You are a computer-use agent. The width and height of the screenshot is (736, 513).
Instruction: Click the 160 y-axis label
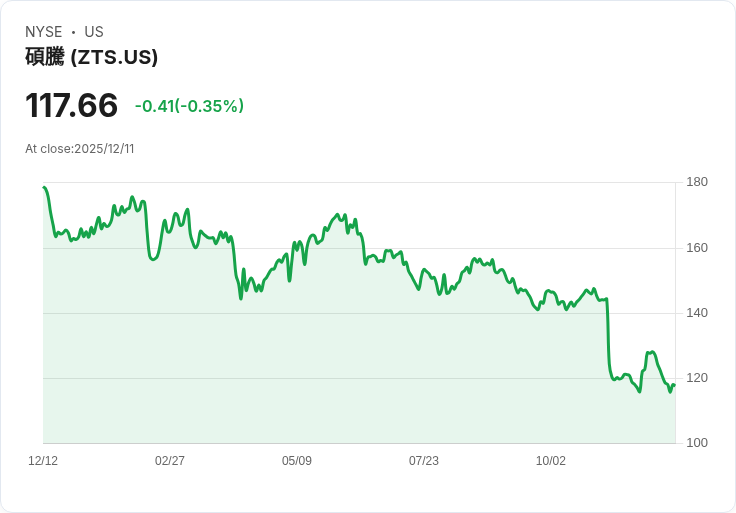[x=697, y=248]
